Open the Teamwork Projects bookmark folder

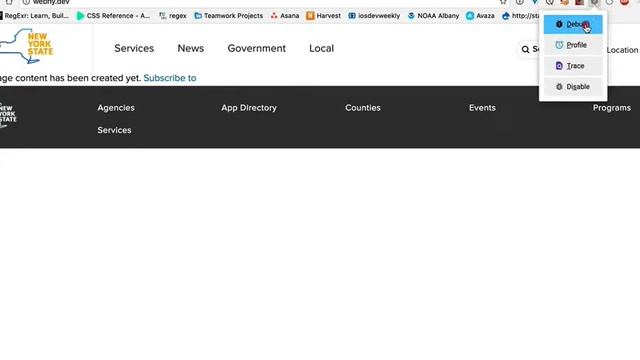tap(229, 16)
